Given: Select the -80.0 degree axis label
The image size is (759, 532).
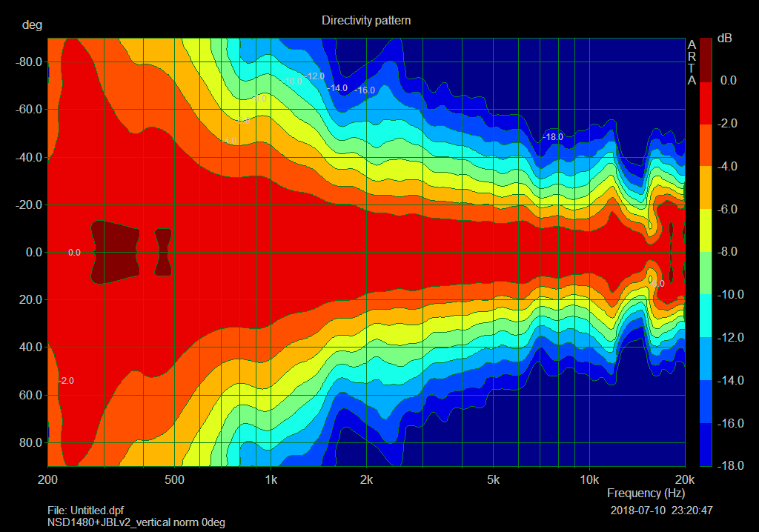Looking at the screenshot, I should 29,62.
